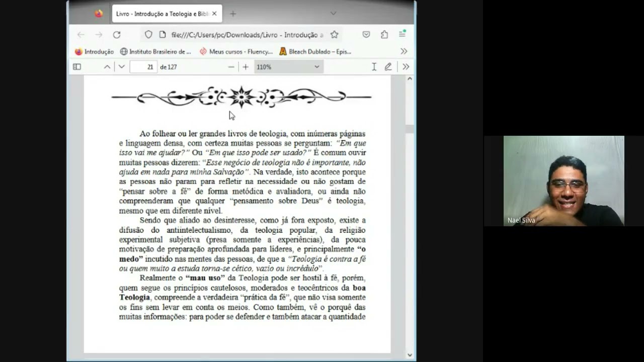Open the 110% zoom level dropdown
The image size is (644, 362).
tap(288, 67)
